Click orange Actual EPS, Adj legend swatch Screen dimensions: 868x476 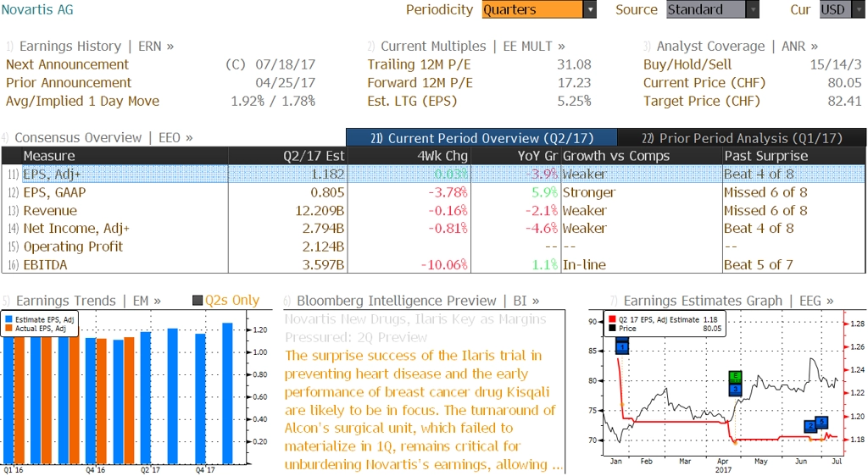(8, 329)
